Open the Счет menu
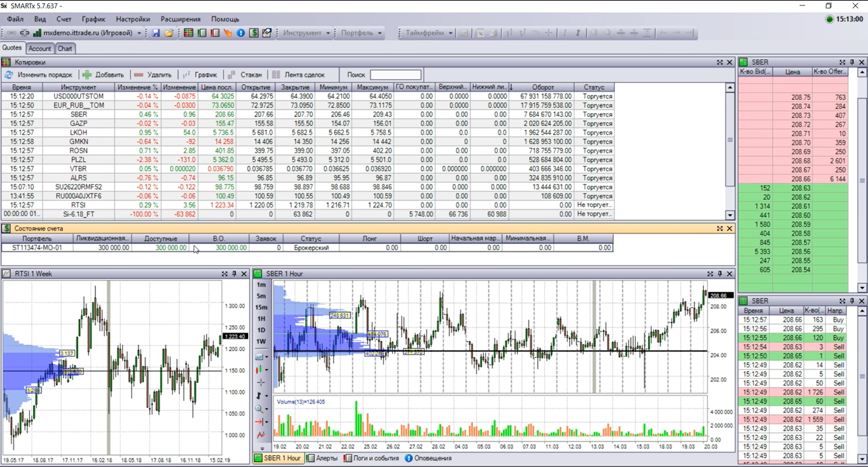Screen dimensions: 868x467 point(64,19)
